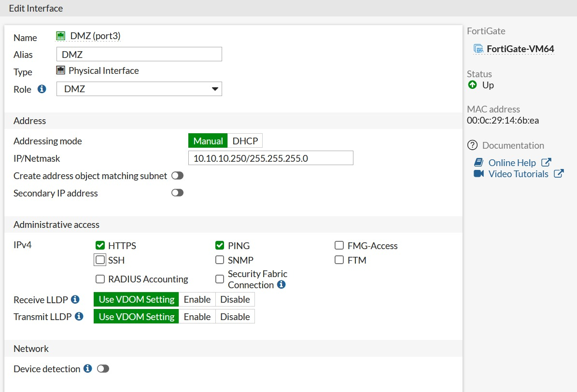The height and width of the screenshot is (392, 577).
Task: Click the info icon beside Device detection
Action: 87,368
